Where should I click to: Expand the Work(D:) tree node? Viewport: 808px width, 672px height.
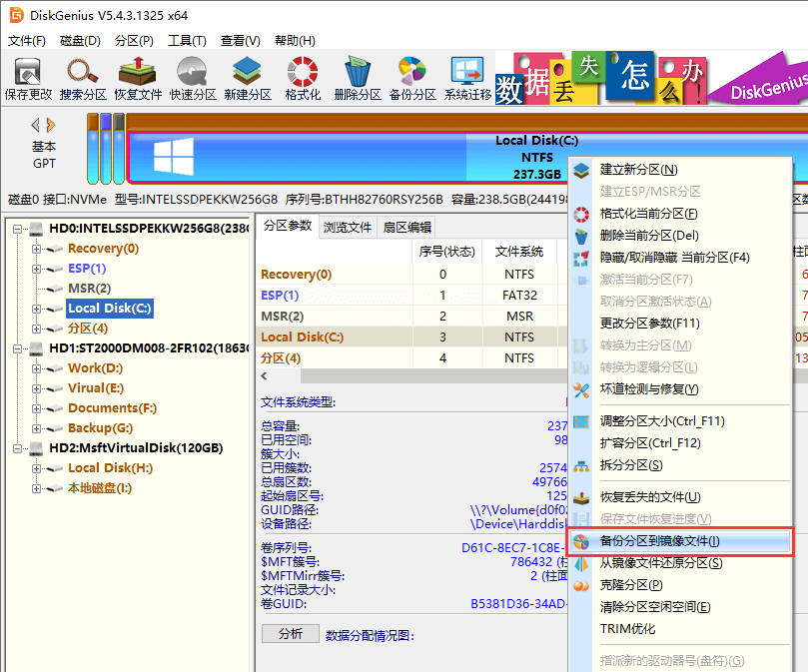(35, 367)
